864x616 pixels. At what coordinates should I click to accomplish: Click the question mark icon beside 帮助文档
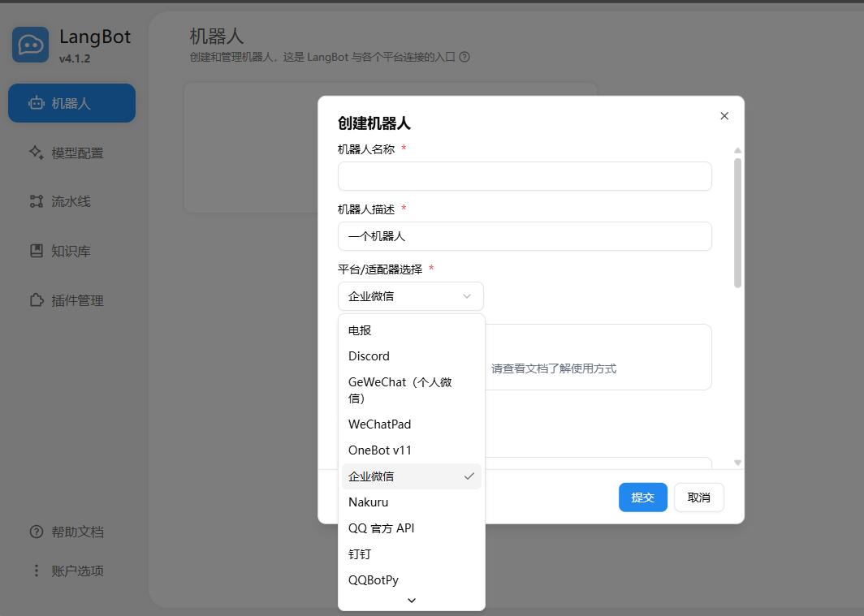point(37,532)
